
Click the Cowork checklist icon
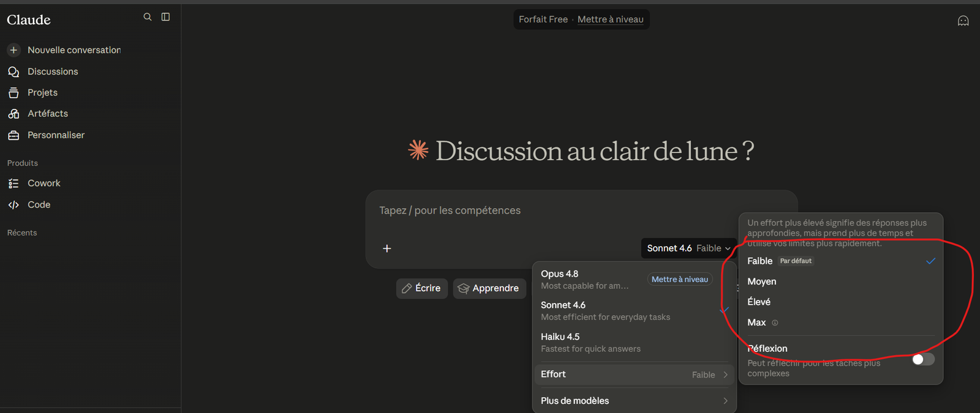pos(13,184)
